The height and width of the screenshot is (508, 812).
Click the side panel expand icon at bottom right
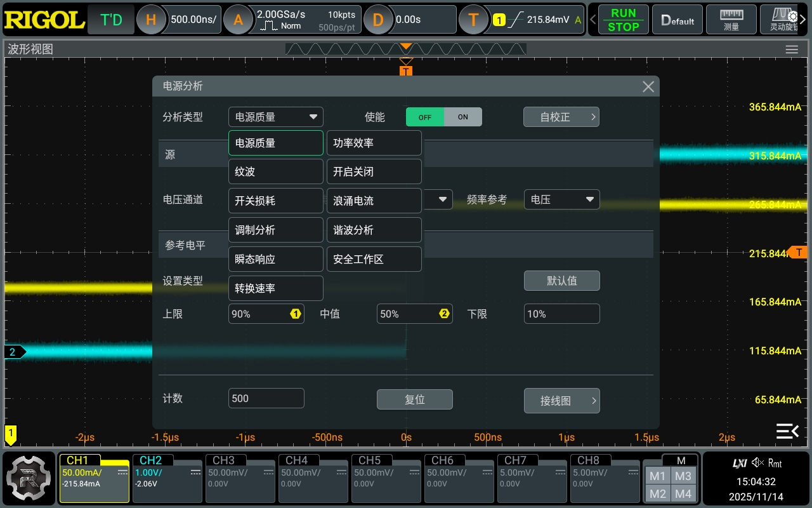787,431
